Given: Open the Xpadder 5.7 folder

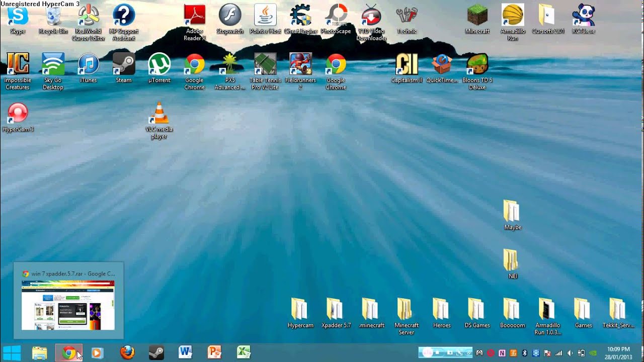Looking at the screenshot, I should pyautogui.click(x=336, y=313).
